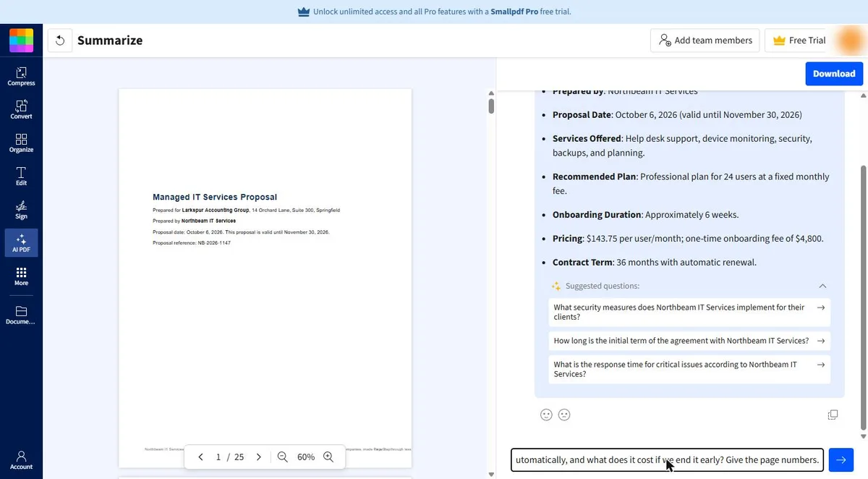This screenshot has width=868, height=479.
Task: Copy the AI summary response
Action: tap(833, 415)
